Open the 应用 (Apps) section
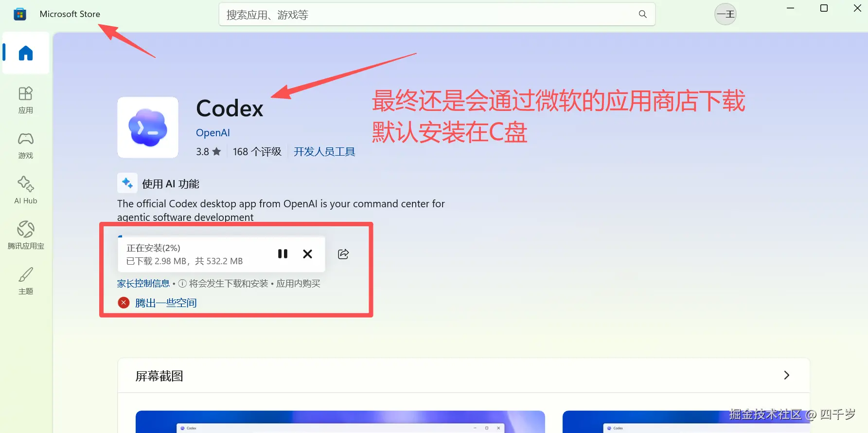 (26, 100)
